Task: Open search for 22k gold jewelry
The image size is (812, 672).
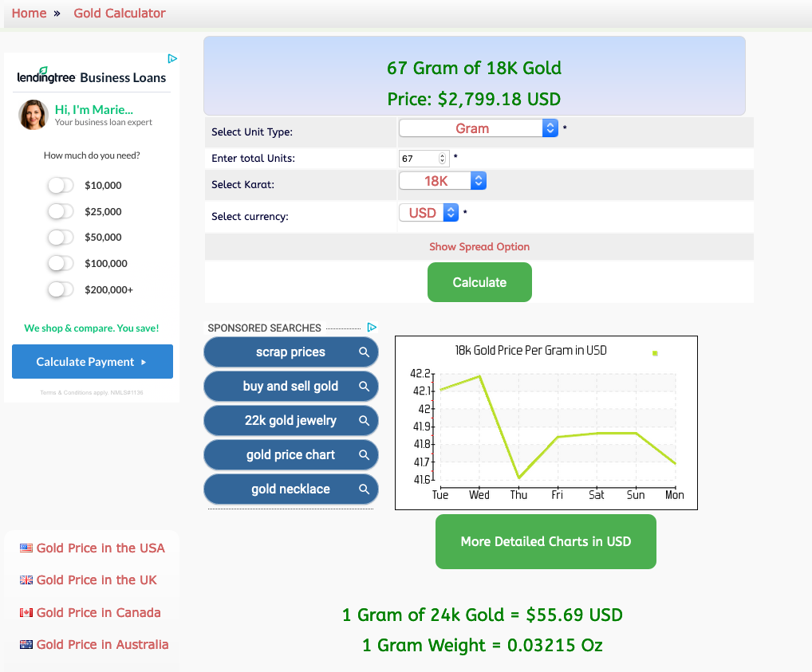Action: point(365,420)
